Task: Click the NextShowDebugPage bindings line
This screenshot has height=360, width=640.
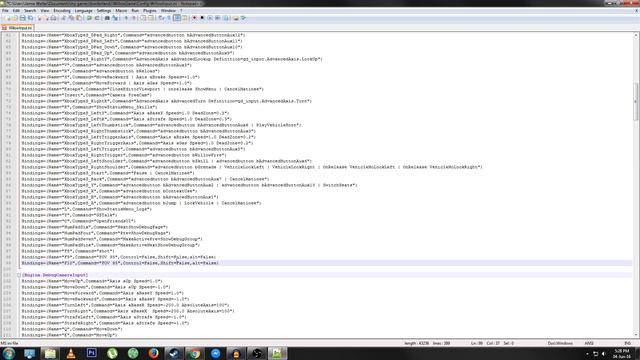Action: point(95,227)
